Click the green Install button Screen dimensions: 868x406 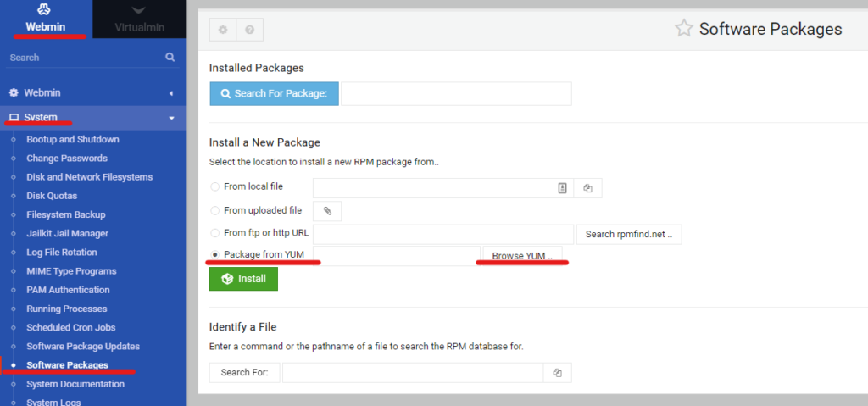coord(243,279)
